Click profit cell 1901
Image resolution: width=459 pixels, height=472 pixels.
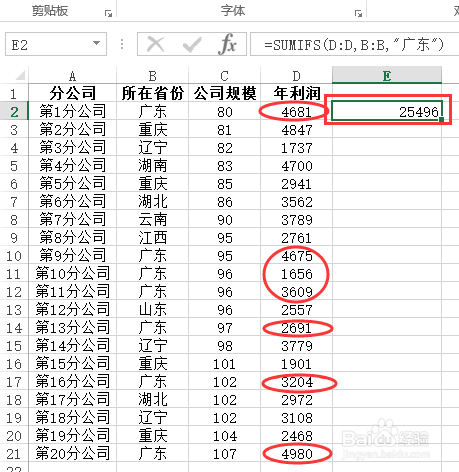296,363
